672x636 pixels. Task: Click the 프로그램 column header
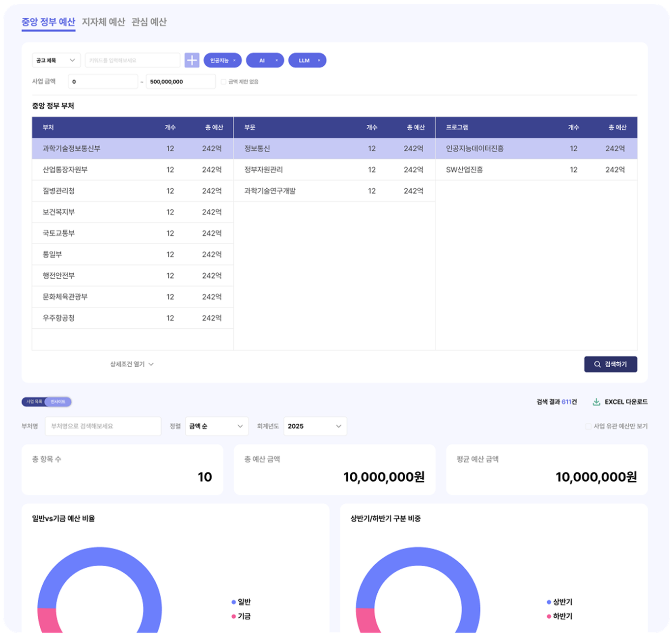[x=457, y=127]
